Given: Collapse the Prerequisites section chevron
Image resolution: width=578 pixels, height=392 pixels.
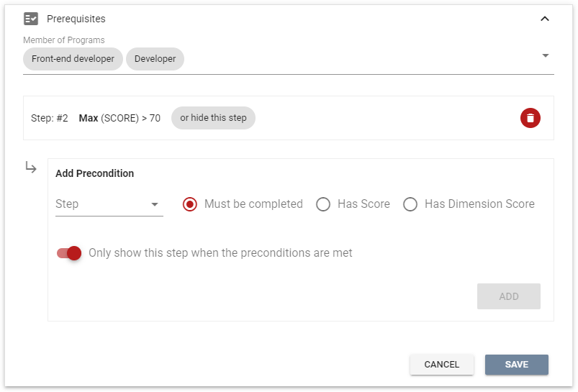Looking at the screenshot, I should coord(545,19).
